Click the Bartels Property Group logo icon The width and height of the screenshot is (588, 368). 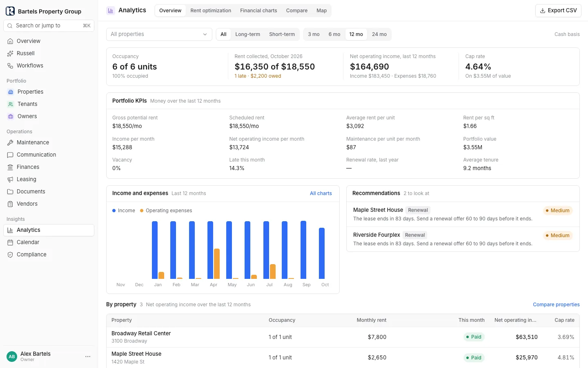point(10,11)
